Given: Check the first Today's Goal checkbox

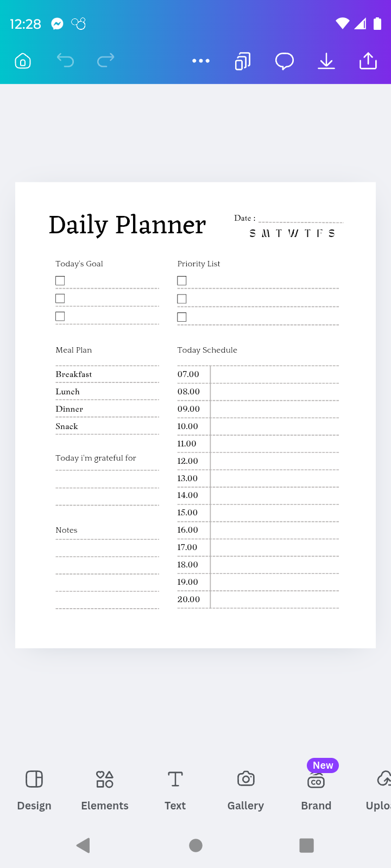Looking at the screenshot, I should click(60, 280).
